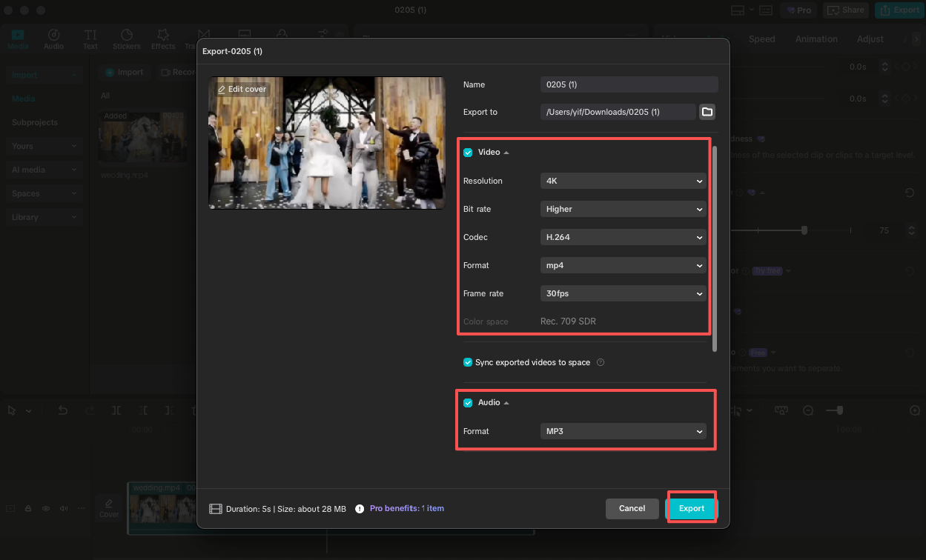Click the folder icon beside the export path

[707, 112]
